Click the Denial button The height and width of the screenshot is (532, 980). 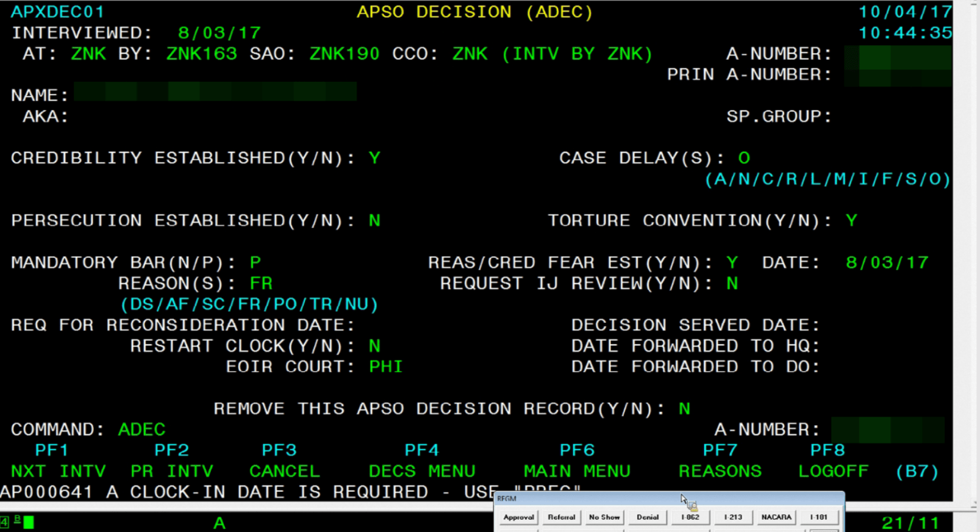tap(647, 517)
